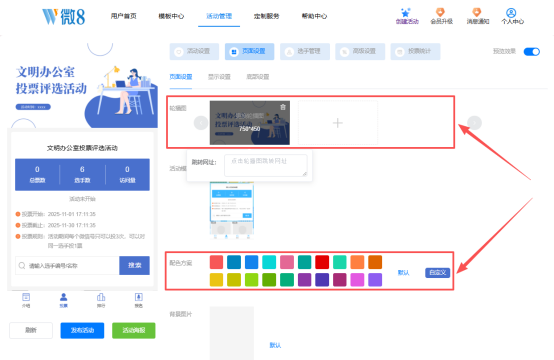Go to 用户首页 in top navigation
The width and height of the screenshot is (554, 360).
(x=123, y=16)
